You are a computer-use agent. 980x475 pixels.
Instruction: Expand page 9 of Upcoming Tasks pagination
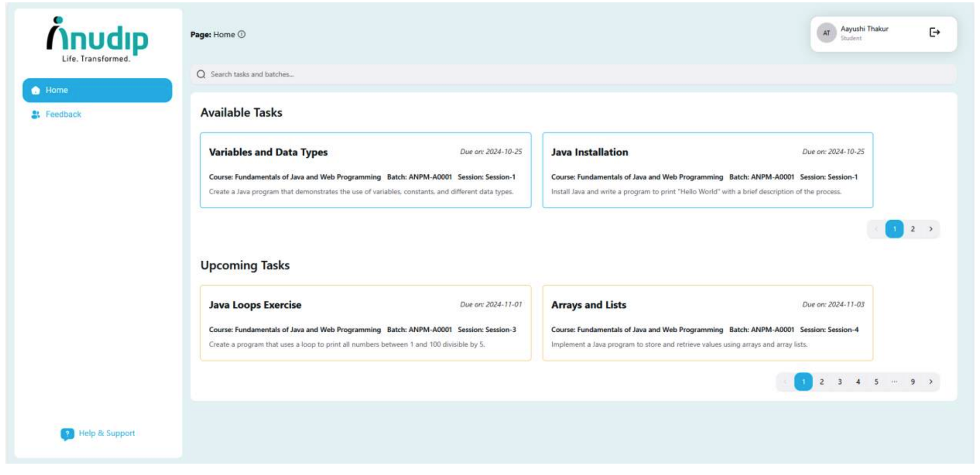click(913, 381)
